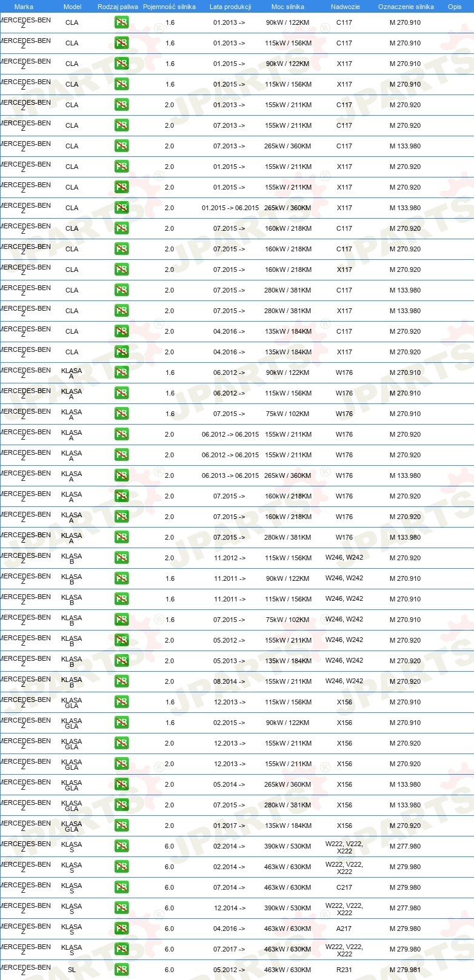Click the fuel icon for CLA 07.2013 265kW row
The image size is (474, 980).
(x=121, y=146)
